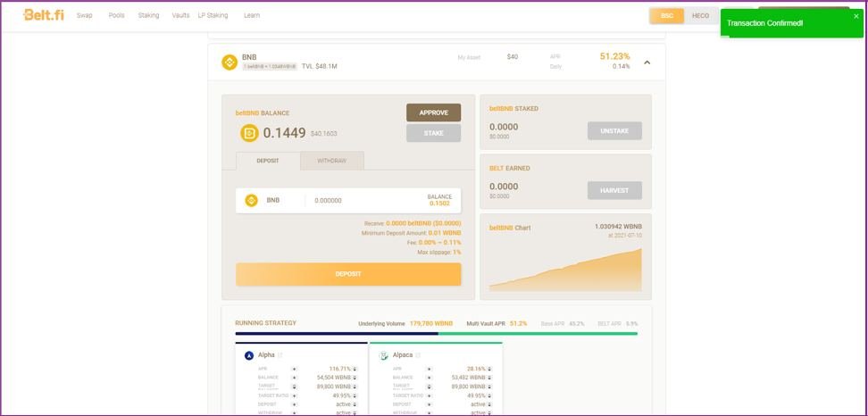Click the Alpaca strategy logo icon
This screenshot has height=416, width=868.
point(384,355)
